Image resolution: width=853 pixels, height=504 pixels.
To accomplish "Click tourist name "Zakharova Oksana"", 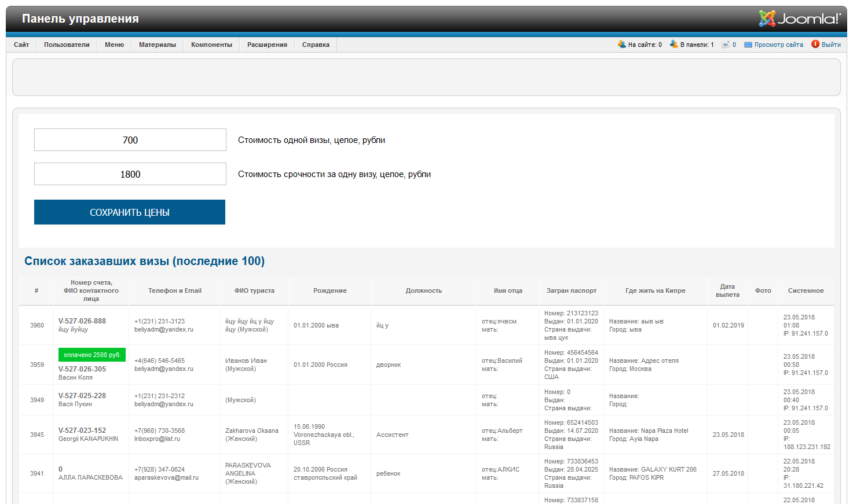I will tap(252, 431).
